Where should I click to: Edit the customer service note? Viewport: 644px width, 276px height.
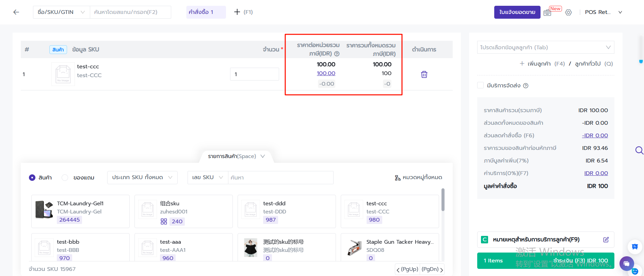[606, 240]
